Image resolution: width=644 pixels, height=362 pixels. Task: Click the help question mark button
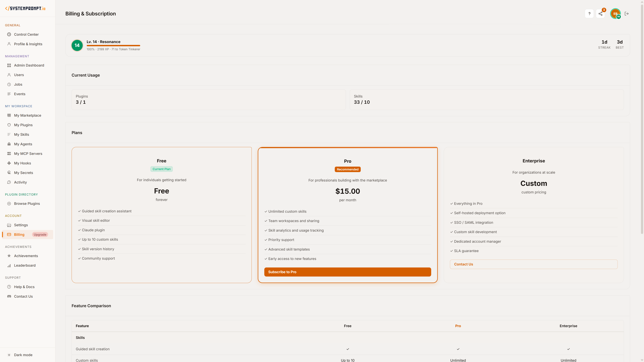589,13
